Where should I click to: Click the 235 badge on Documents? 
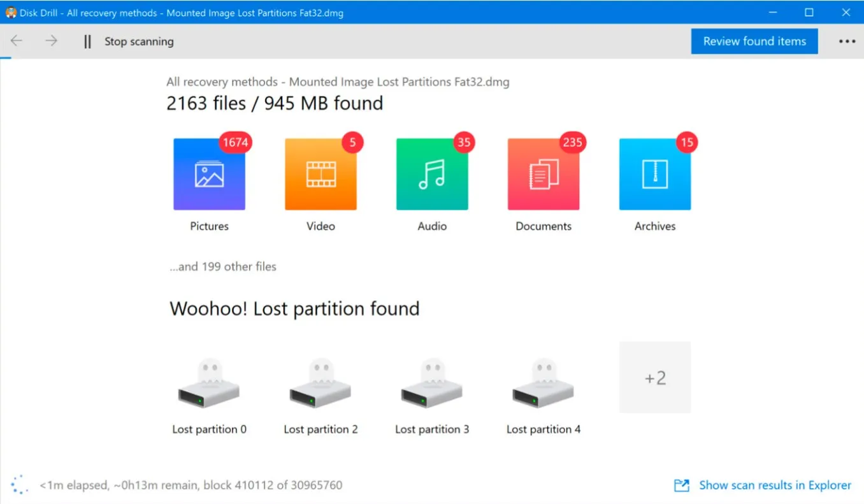click(x=572, y=142)
